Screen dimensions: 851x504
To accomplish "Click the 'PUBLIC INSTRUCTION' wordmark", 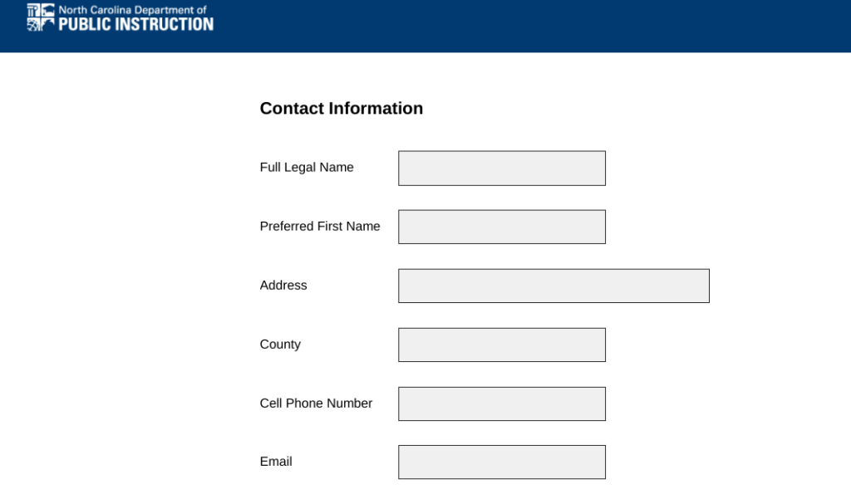I will [135, 24].
